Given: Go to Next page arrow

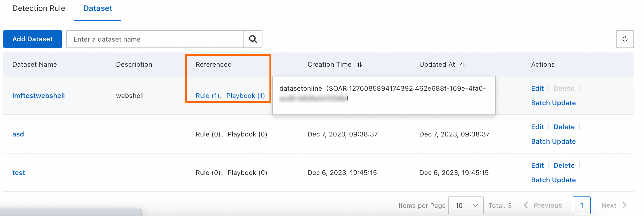Looking at the screenshot, I should 624,205.
